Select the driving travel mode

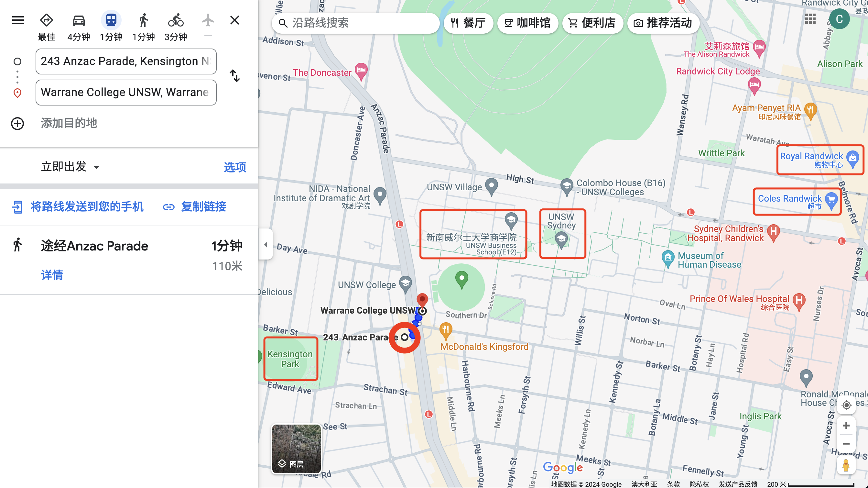click(x=79, y=21)
